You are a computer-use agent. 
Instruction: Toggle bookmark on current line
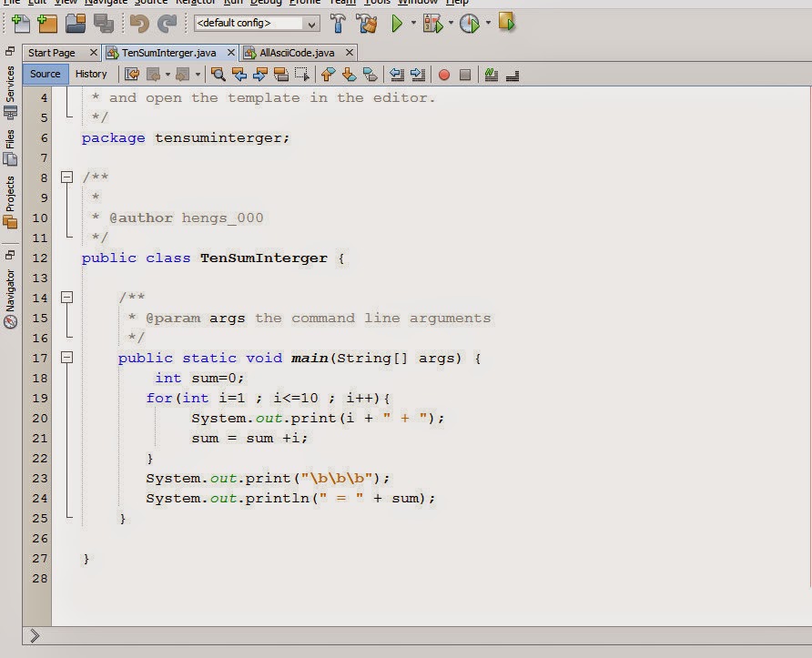pyautogui.click(x=370, y=75)
